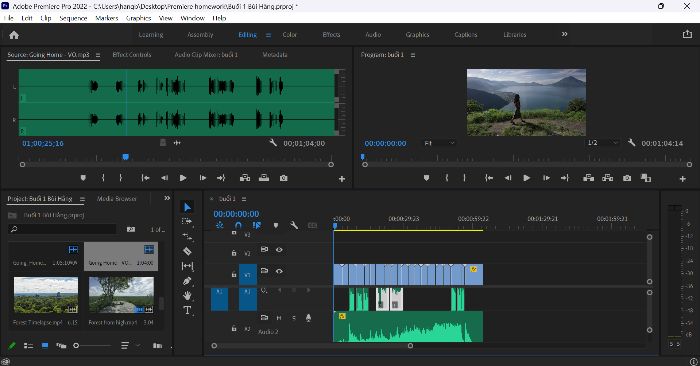Open Quick Export at top right
The height and width of the screenshot is (366, 700).
(x=687, y=34)
